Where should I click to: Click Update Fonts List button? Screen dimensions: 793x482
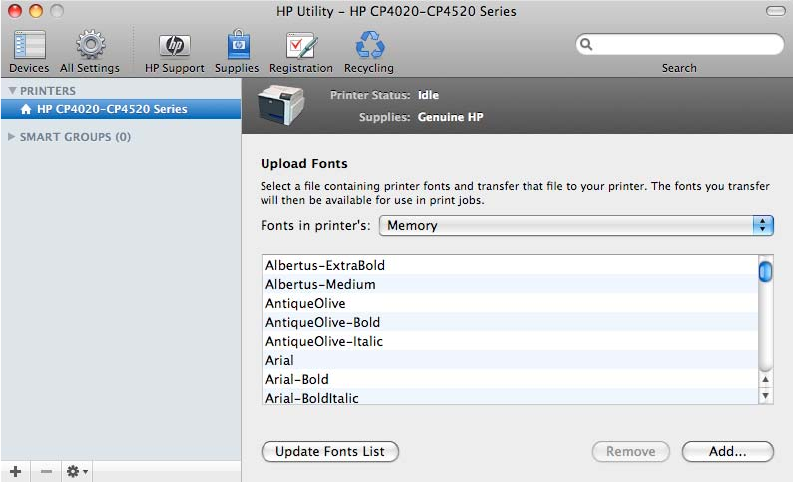click(330, 451)
